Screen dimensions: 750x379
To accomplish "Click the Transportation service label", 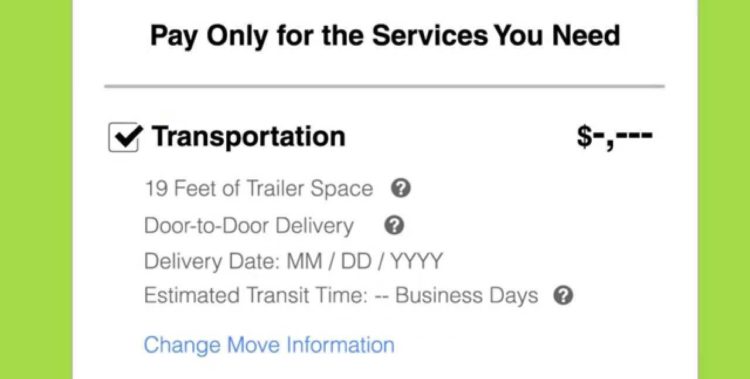I will 249,136.
